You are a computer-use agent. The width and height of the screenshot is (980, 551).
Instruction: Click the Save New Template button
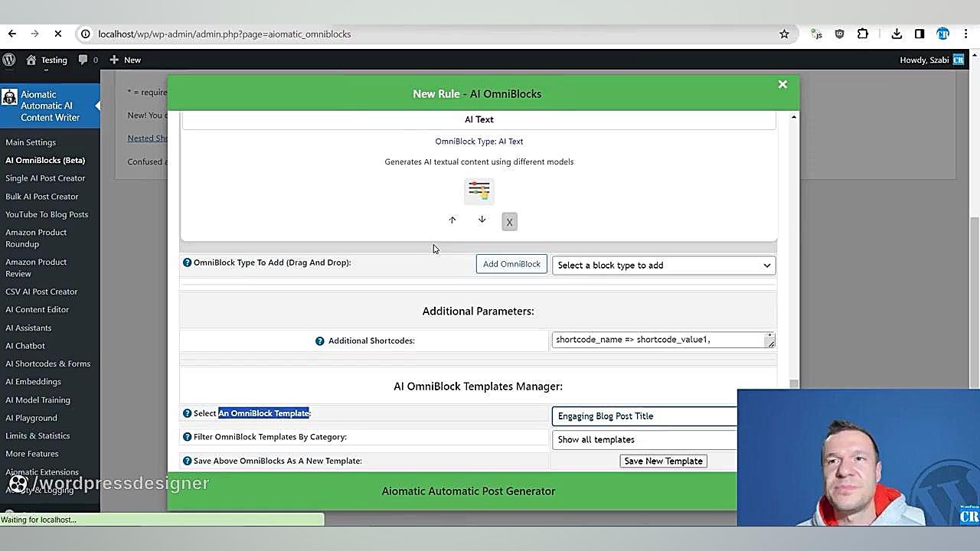pos(663,461)
